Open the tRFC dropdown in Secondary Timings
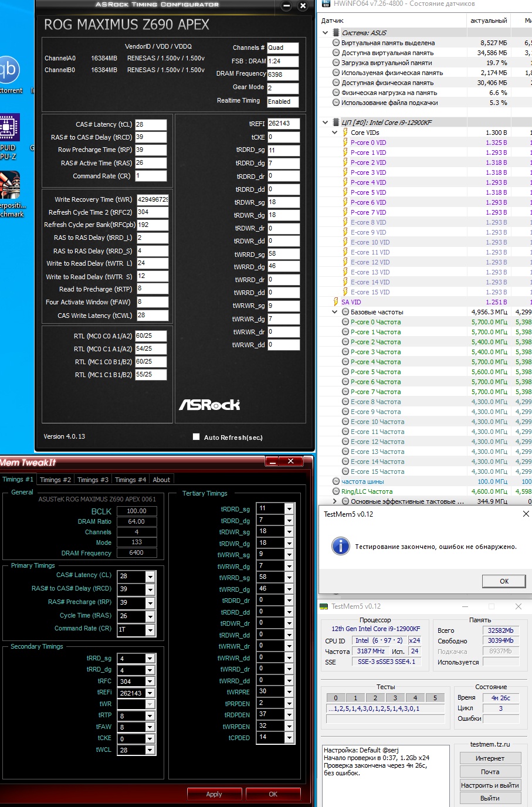532x807 pixels. click(150, 681)
